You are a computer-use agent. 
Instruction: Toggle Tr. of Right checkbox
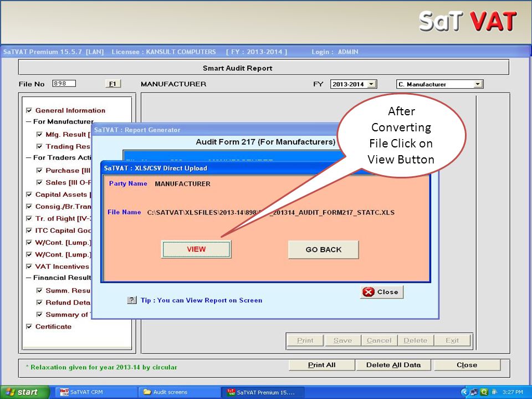pos(29,218)
